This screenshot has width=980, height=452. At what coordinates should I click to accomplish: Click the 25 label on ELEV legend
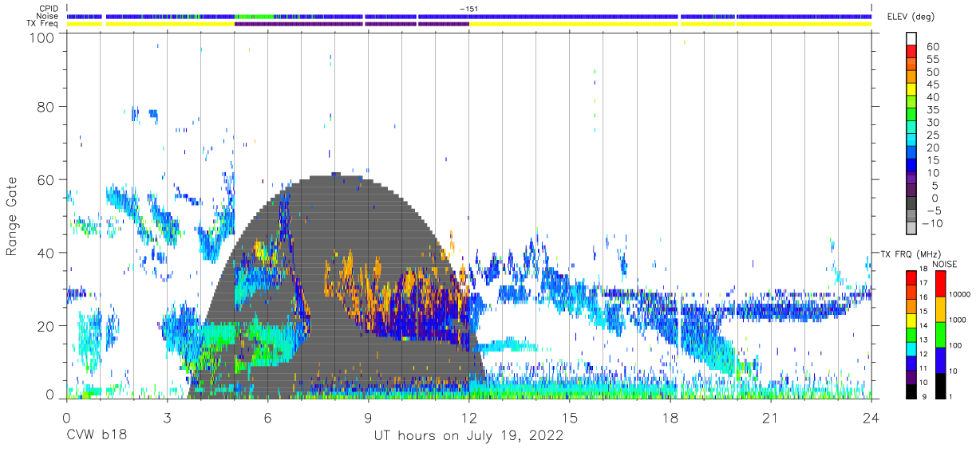pyautogui.click(x=932, y=136)
